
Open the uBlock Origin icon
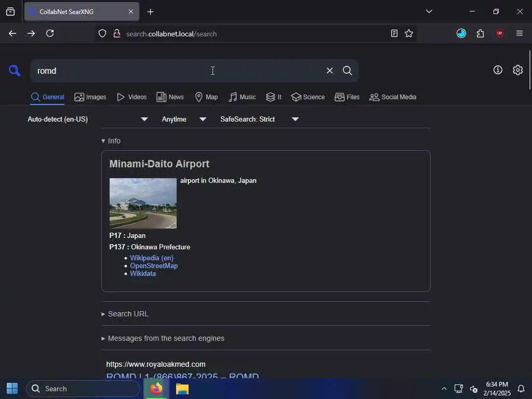click(x=500, y=33)
